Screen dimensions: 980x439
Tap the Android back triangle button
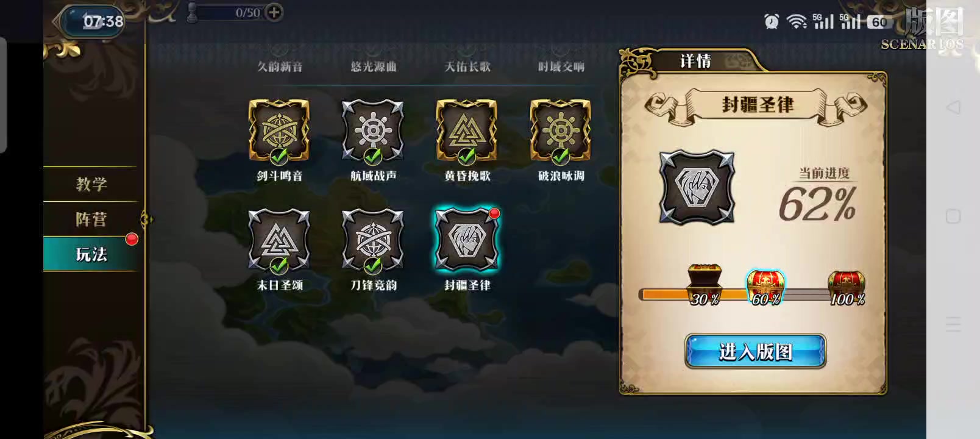click(x=953, y=107)
